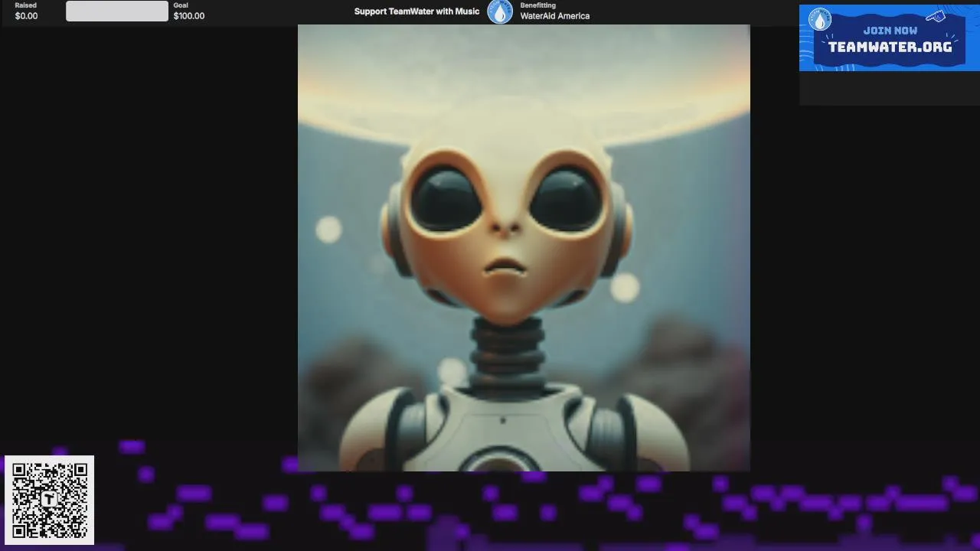
Task: Click the water-drop icon in the Join Now banner
Action: coord(820,19)
